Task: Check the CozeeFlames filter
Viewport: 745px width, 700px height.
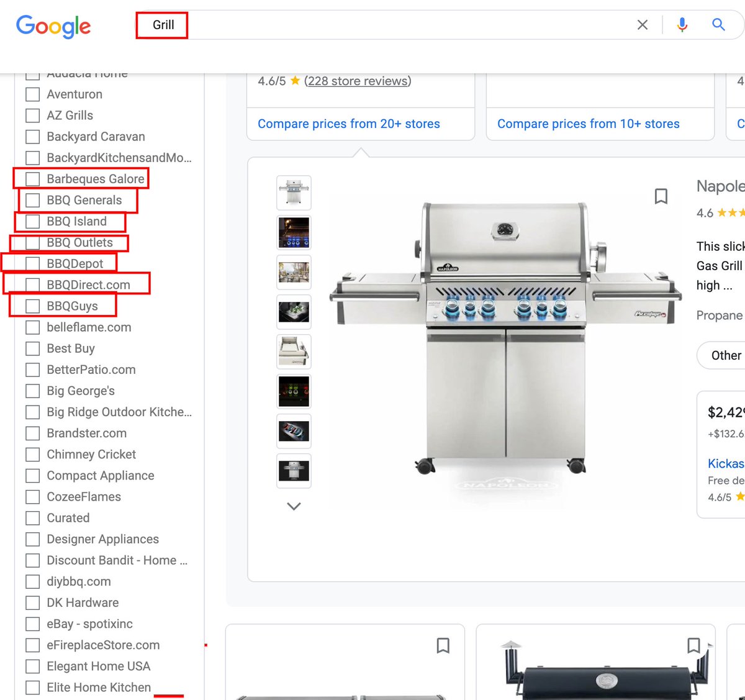Action: (x=33, y=497)
